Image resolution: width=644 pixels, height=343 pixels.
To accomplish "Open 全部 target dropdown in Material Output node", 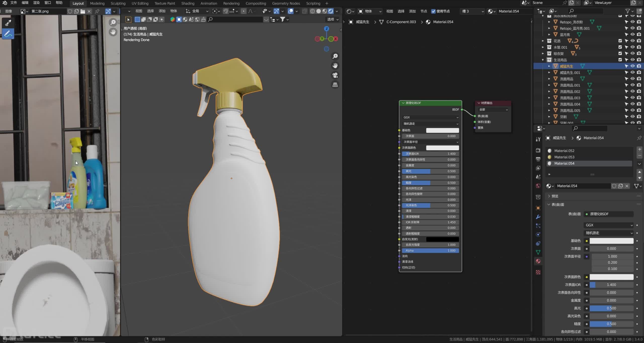I will 493,110.
